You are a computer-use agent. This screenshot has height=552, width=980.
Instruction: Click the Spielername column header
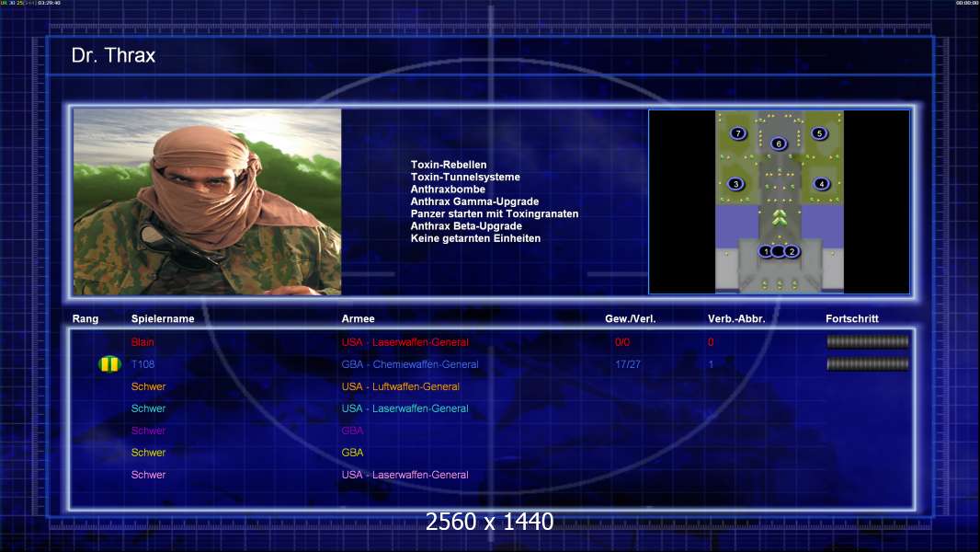coord(163,319)
